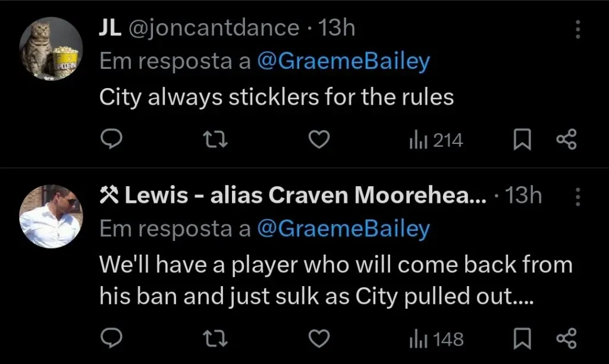Image resolution: width=609 pixels, height=364 pixels.
Task: View analytics showing 148 views
Action: pyautogui.click(x=435, y=339)
